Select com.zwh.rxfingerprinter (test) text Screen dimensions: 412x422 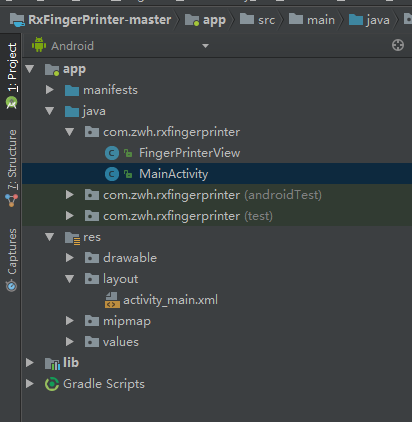coord(188,216)
